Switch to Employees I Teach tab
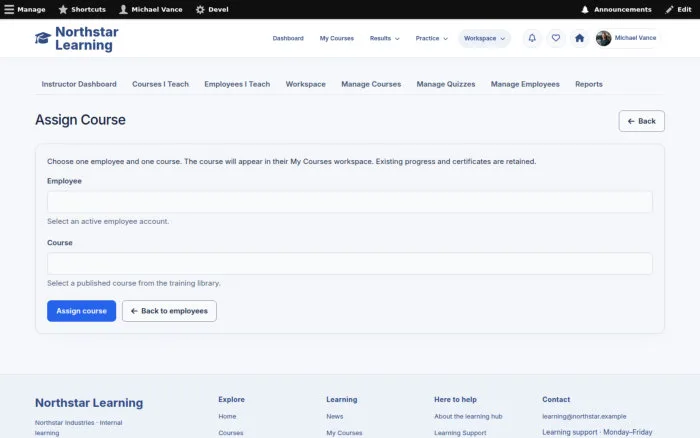Image resolution: width=700 pixels, height=438 pixels. [x=237, y=84]
